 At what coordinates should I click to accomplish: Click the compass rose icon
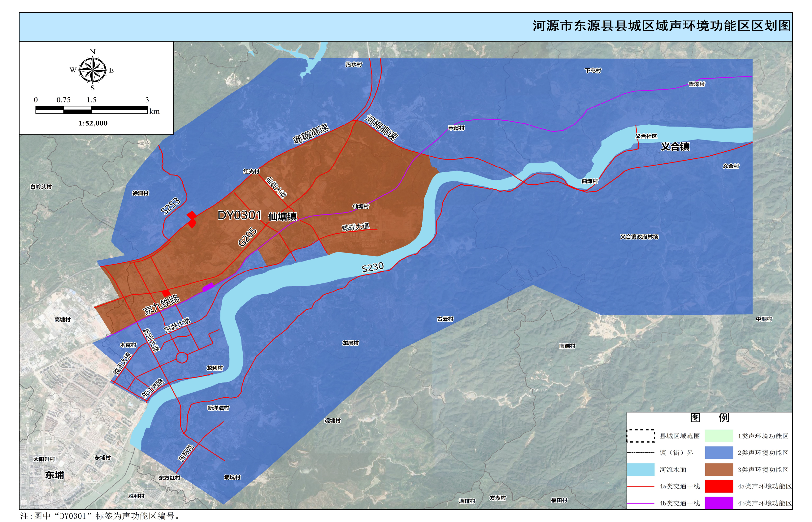tap(92, 70)
